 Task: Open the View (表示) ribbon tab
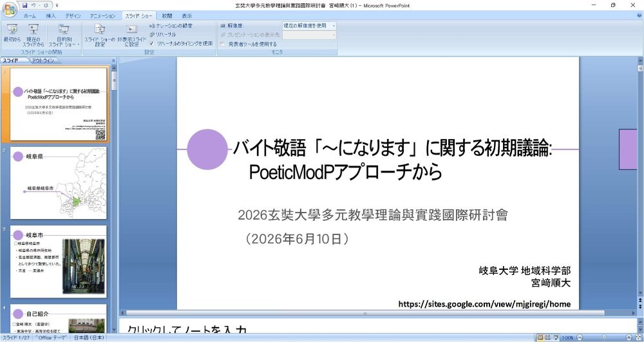tap(187, 16)
